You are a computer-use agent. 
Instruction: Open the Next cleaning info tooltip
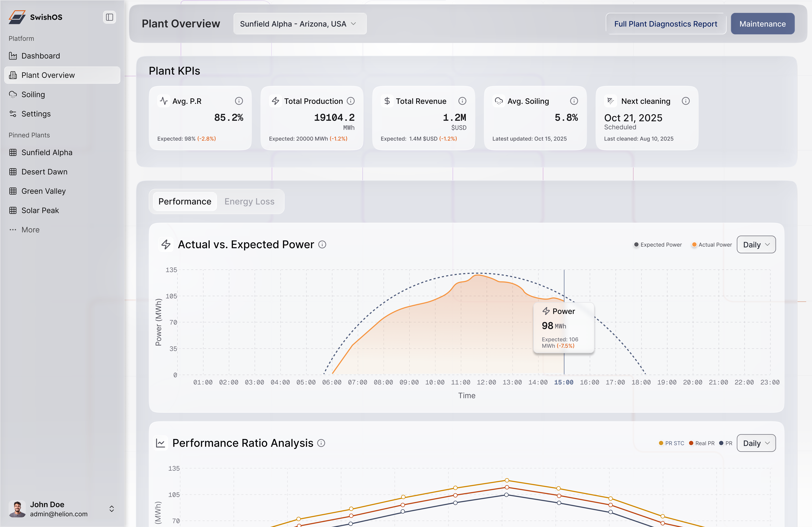(x=686, y=101)
